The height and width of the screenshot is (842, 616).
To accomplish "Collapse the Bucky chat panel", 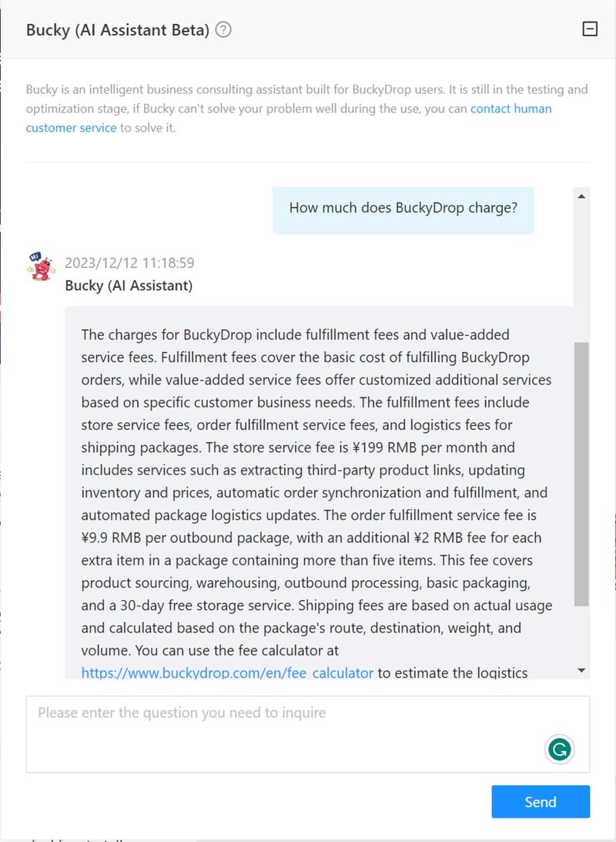I will (x=590, y=29).
